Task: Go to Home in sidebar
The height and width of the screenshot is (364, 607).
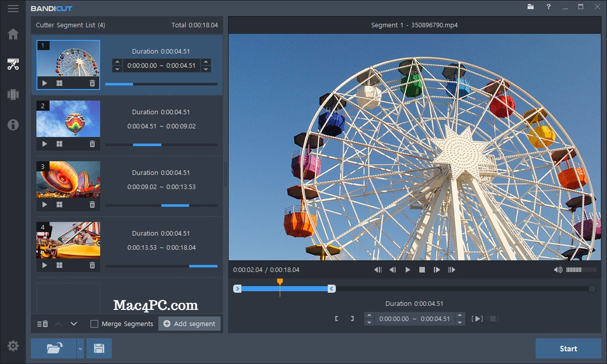Action: tap(13, 34)
